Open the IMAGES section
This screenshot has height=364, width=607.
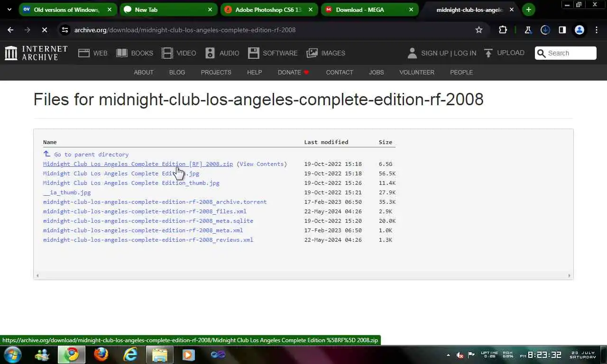click(326, 53)
